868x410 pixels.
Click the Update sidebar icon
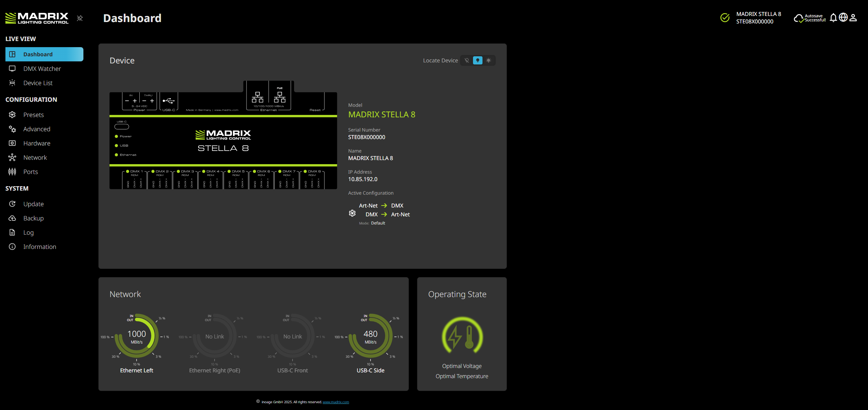12,204
